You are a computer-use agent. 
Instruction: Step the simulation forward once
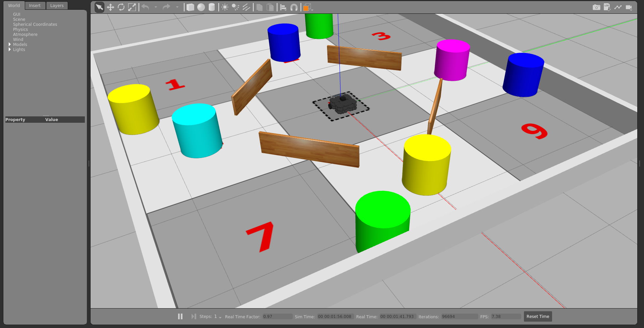click(x=194, y=316)
